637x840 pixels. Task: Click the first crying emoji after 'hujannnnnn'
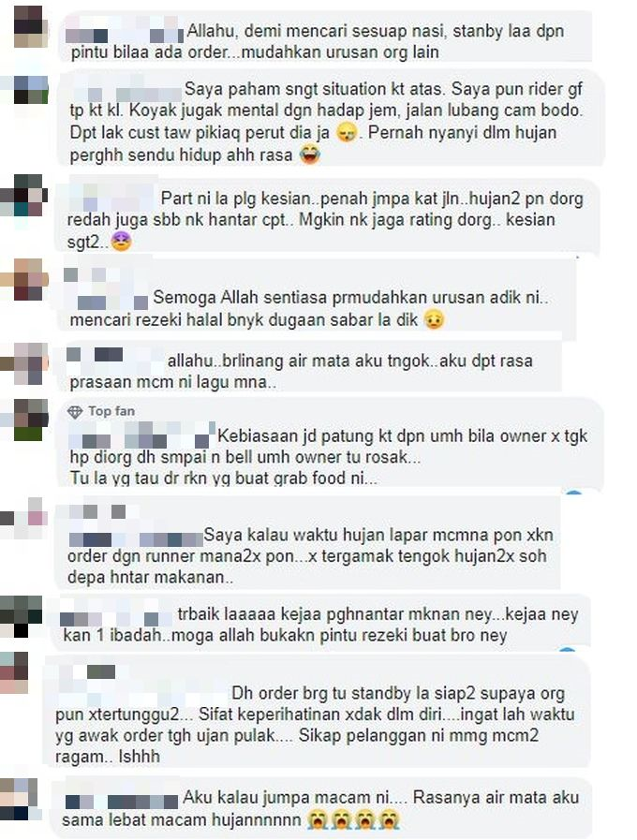[318, 820]
